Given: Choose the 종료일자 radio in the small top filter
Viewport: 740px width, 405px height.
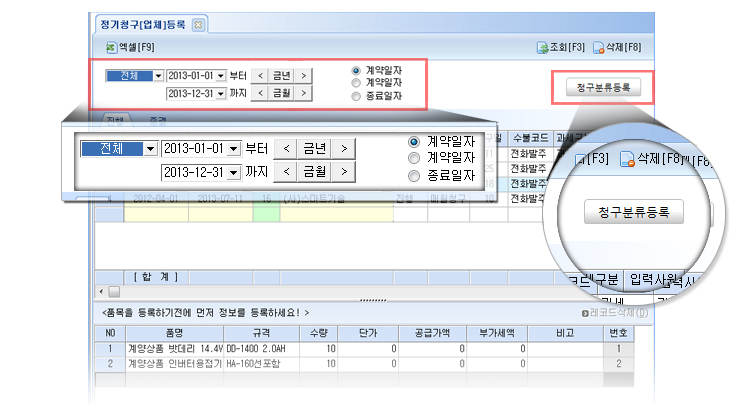Looking at the screenshot, I should pyautogui.click(x=356, y=96).
